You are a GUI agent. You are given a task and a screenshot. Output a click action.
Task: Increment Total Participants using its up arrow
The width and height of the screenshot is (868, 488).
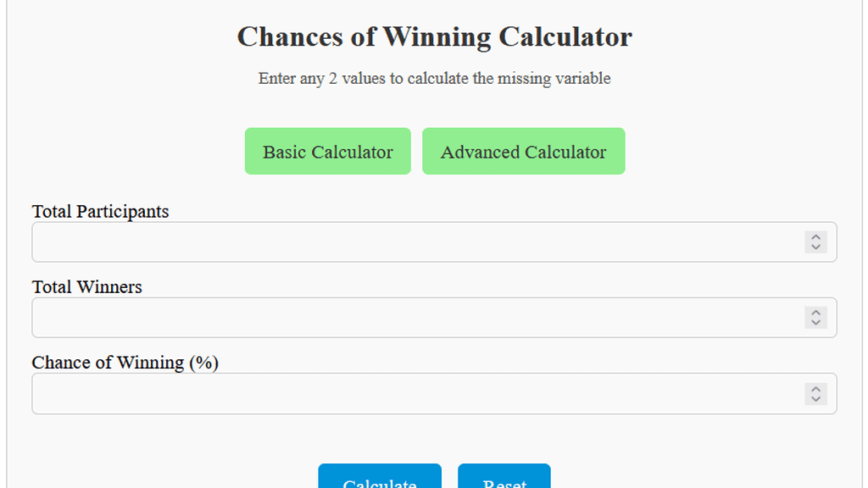[815, 237]
